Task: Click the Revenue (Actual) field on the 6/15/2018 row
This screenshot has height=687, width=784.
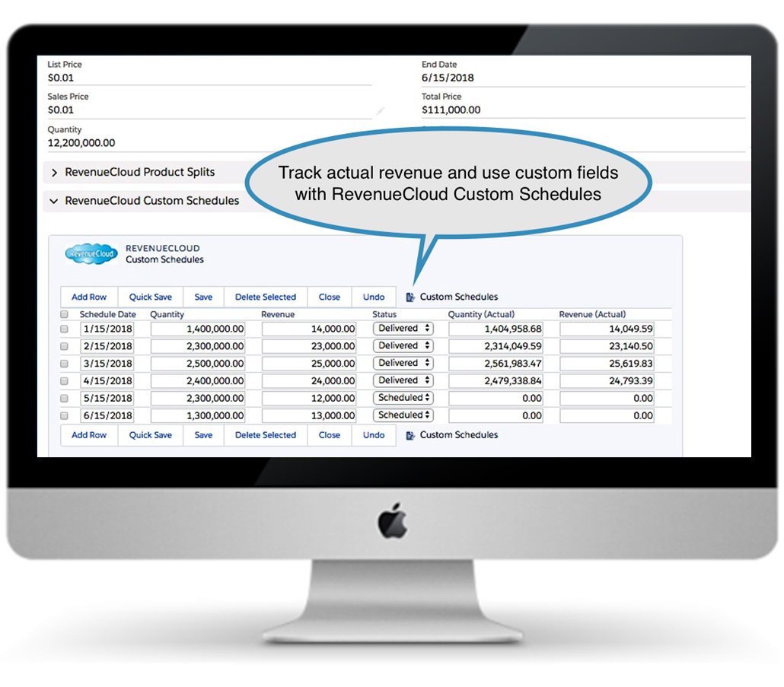Action: click(607, 415)
